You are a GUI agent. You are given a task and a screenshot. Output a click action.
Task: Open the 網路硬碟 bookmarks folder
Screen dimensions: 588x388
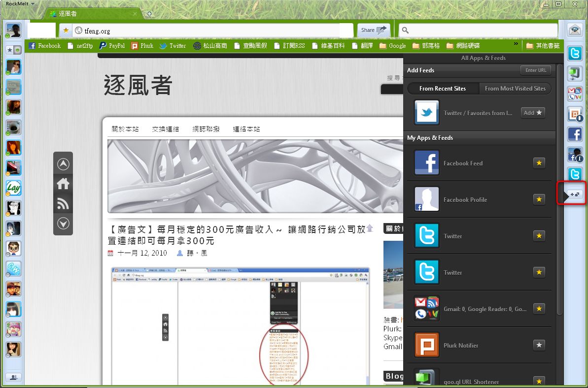[463, 46]
